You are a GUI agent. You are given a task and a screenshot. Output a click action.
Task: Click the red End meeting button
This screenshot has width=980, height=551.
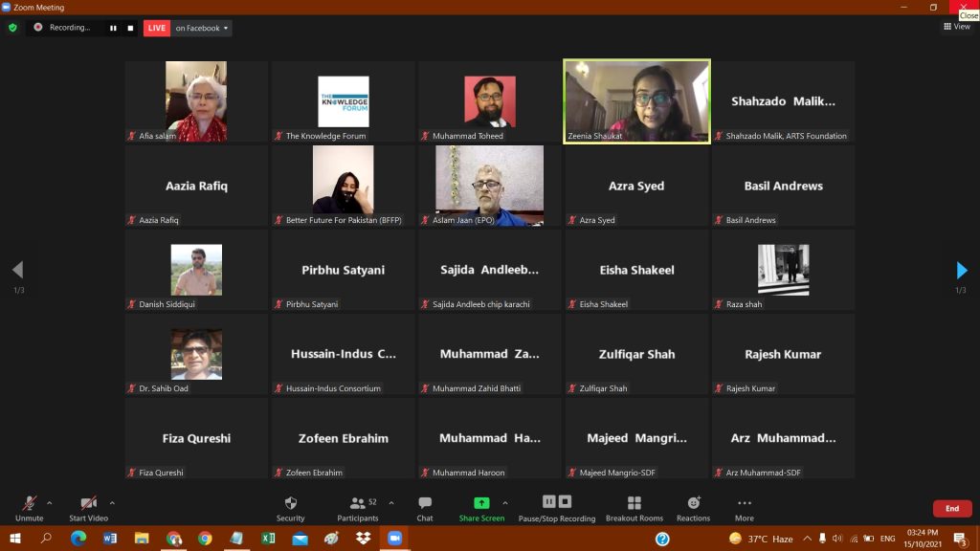pos(951,509)
